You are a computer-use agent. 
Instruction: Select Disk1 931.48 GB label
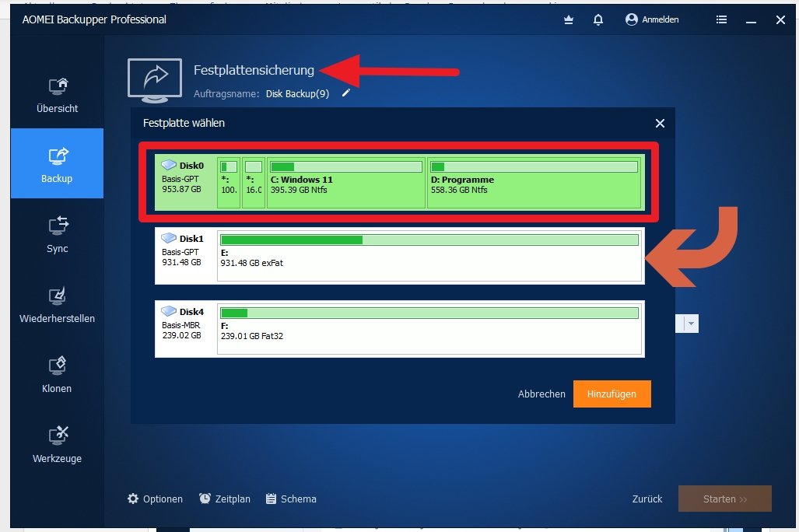(186, 255)
